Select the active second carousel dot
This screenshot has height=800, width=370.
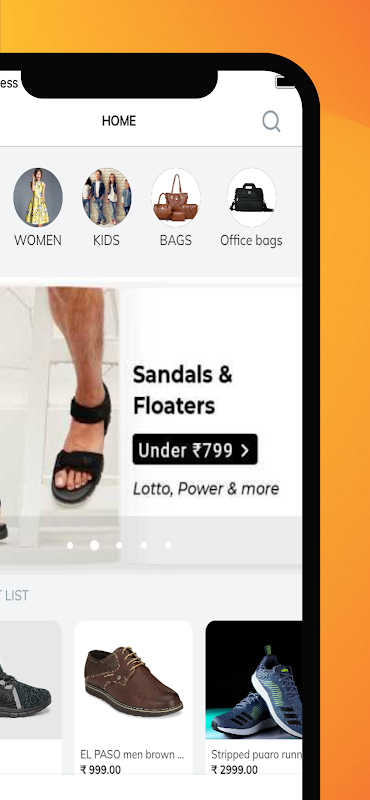(94, 545)
